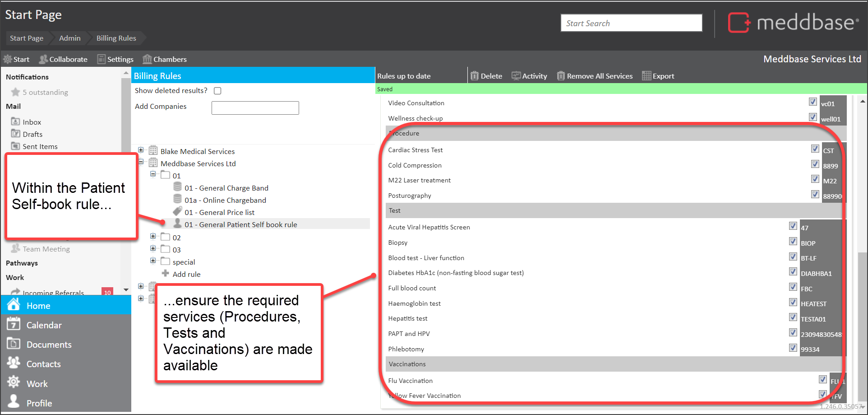
Task: Open Contacts in the left sidebar
Action: (43, 364)
